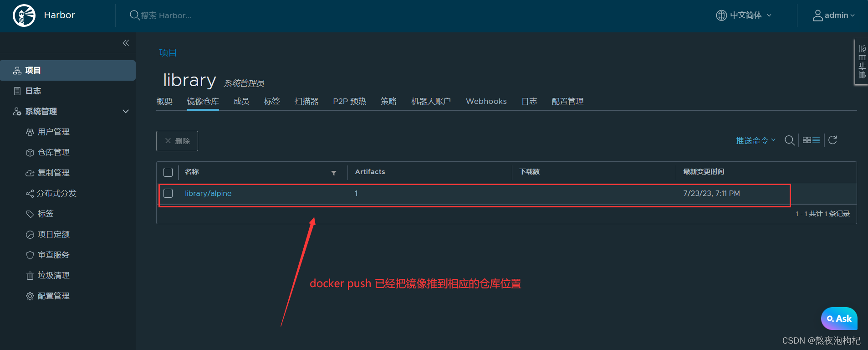Check the library/alpine row checkbox

point(168,193)
